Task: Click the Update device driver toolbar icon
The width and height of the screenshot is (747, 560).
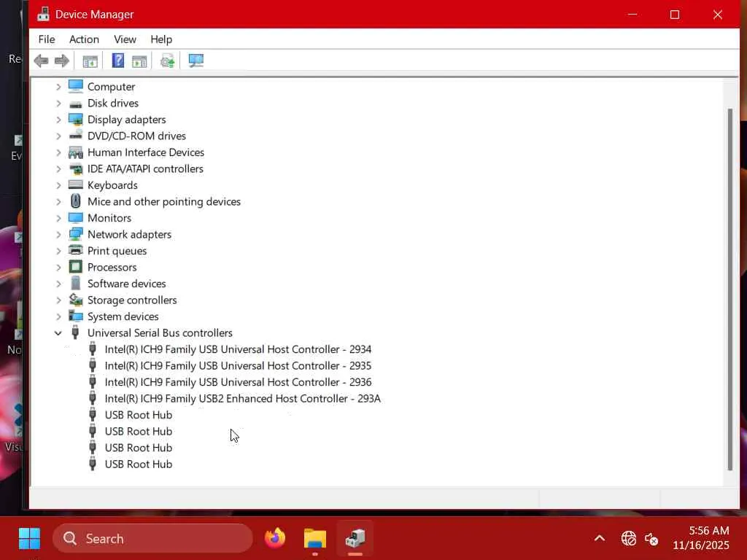Action: 167,61
